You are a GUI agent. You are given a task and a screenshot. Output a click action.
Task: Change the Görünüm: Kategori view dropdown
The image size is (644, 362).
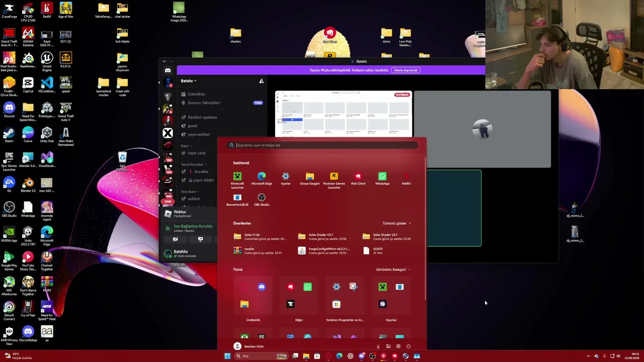pos(393,269)
